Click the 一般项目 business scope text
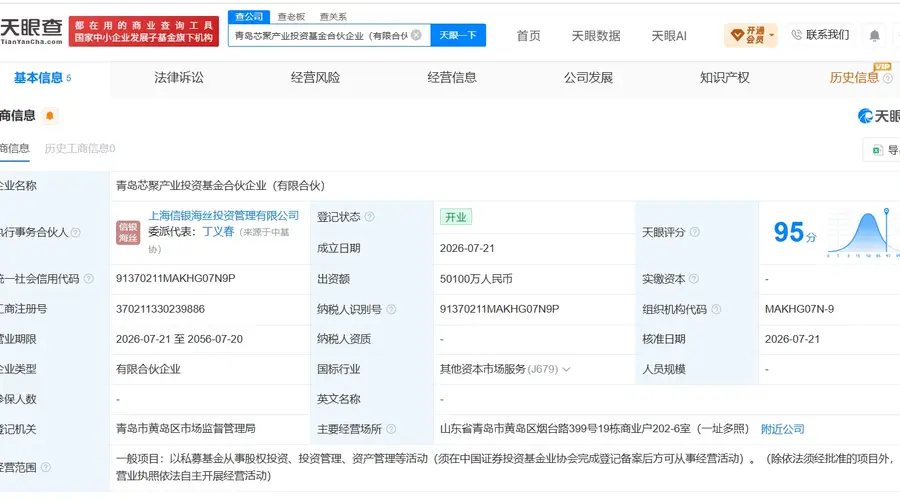 tap(505, 467)
